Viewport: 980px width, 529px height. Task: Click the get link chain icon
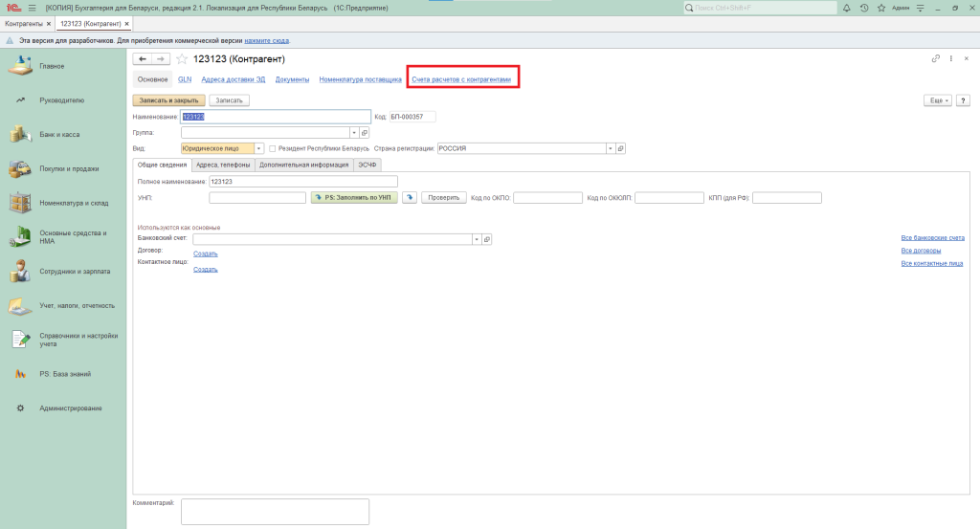point(935,59)
